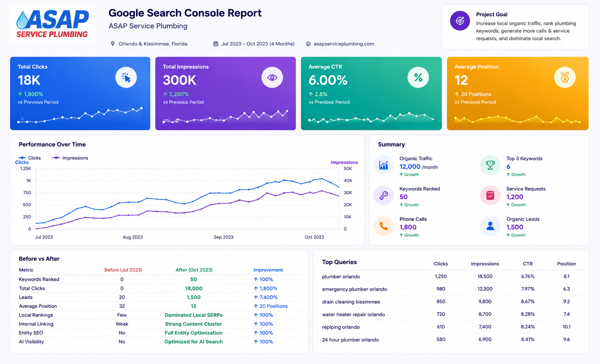Toggle the Impressions legend in performance chart
The image size is (600, 364).
(70, 158)
